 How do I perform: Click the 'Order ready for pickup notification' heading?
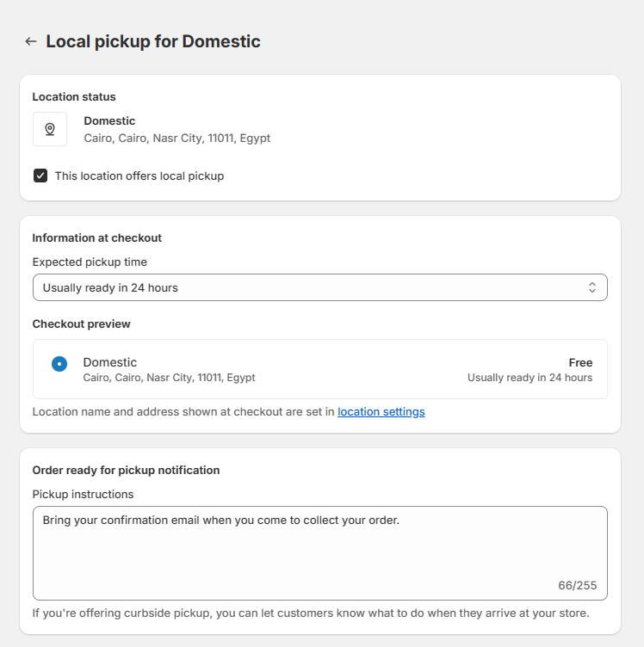(x=126, y=471)
